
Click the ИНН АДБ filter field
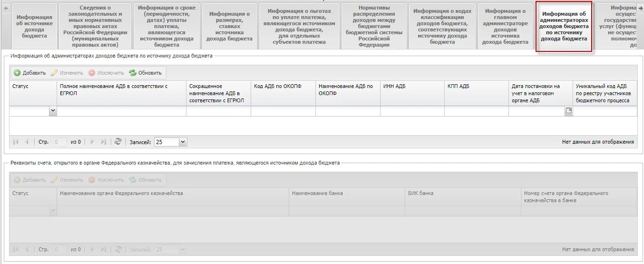click(x=412, y=111)
